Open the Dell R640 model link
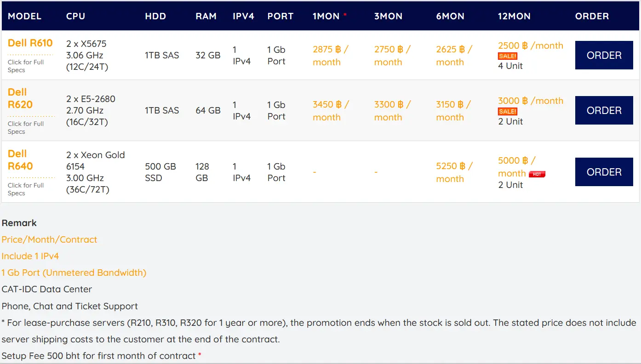Screen dimensions: 641x364 (x=20, y=160)
